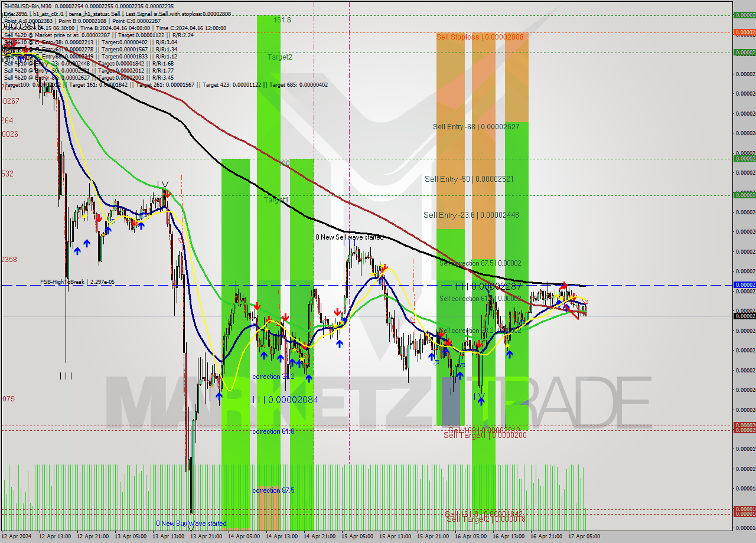Click the orange stoploss price tag on axis
This screenshot has width=756, height=543.
coord(744,32)
